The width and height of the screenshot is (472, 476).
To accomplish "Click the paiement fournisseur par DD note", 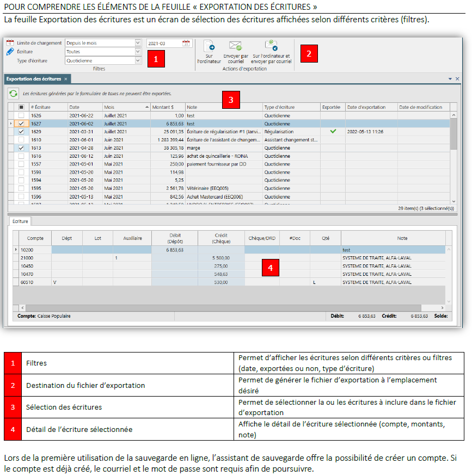I will pos(217,164).
